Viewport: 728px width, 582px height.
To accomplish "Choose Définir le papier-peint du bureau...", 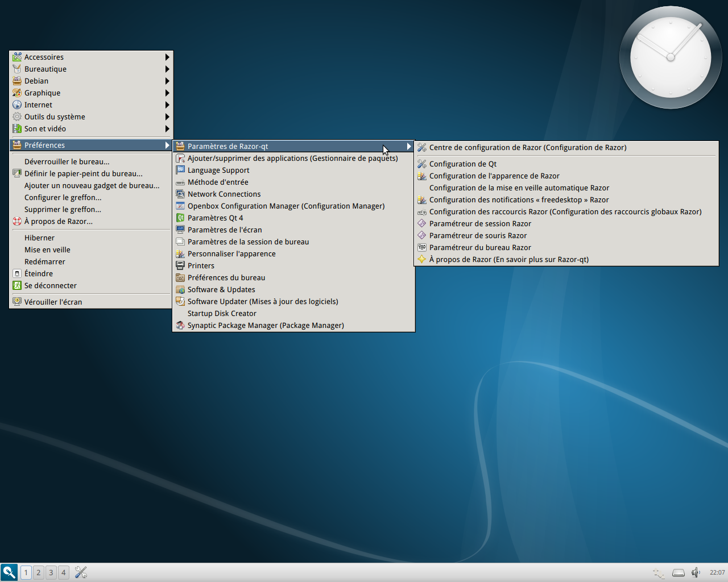I will pyautogui.click(x=91, y=173).
